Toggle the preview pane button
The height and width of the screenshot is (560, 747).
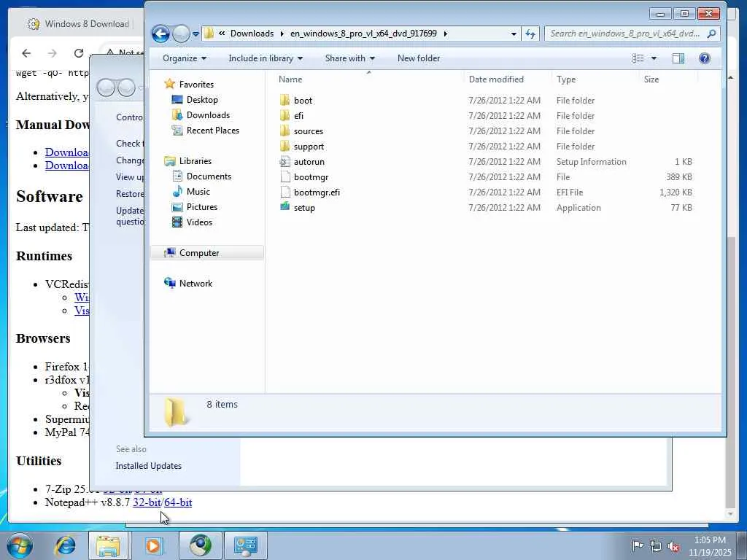(678, 58)
